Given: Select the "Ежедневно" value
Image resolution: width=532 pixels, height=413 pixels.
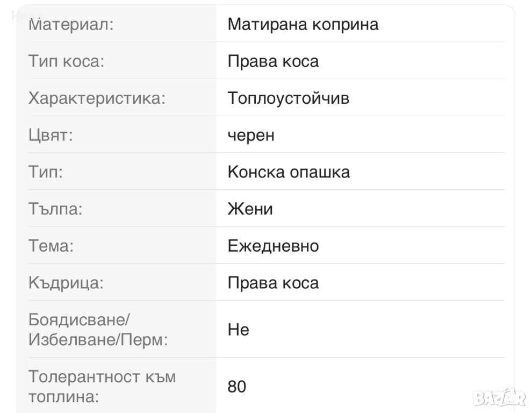Looking at the screenshot, I should pyautogui.click(x=273, y=246).
